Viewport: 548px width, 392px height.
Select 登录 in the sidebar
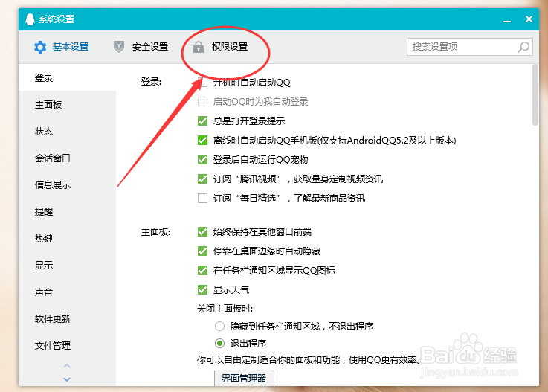tap(67, 77)
